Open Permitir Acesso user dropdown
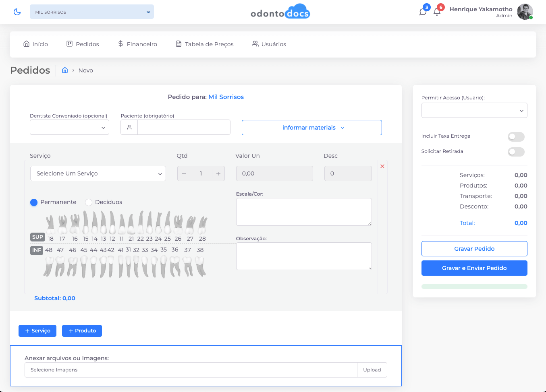The width and height of the screenshot is (546, 392). 474,111
